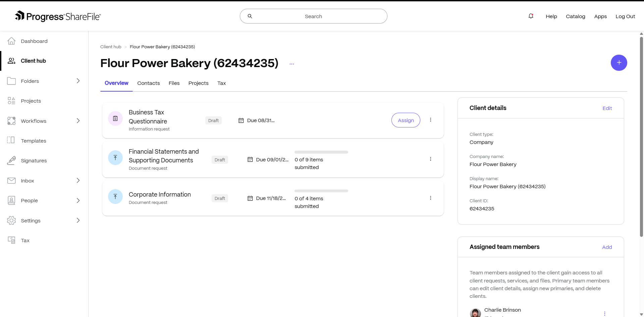Expand the Folders sidebar chevron
Screen dimensions: 644x317
pos(78,81)
